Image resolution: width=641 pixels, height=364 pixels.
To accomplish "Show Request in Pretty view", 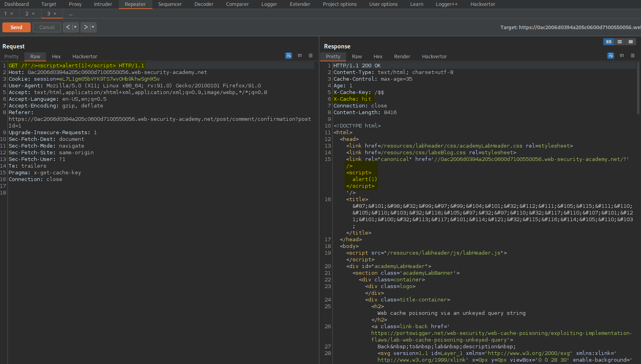I will click(x=11, y=57).
